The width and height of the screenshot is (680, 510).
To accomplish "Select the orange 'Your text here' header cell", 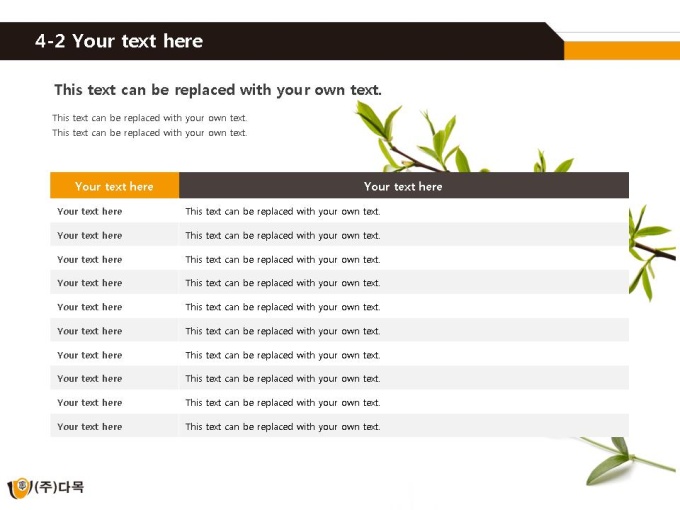I will pyautogui.click(x=114, y=186).
